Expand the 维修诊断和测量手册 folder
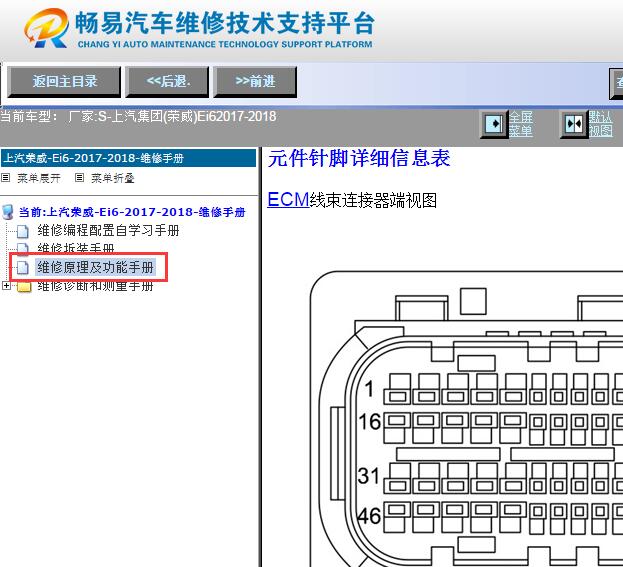Image resolution: width=623 pixels, height=567 pixels. [6, 285]
